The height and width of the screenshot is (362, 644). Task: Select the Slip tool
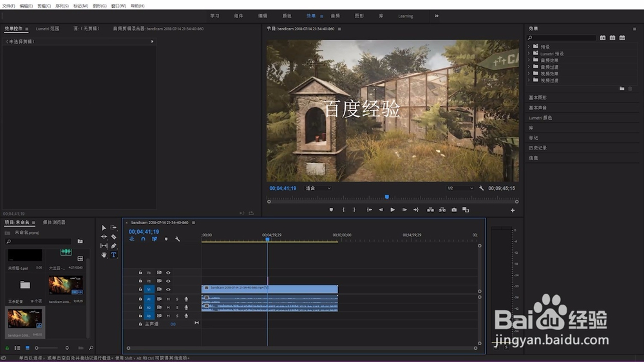(104, 245)
